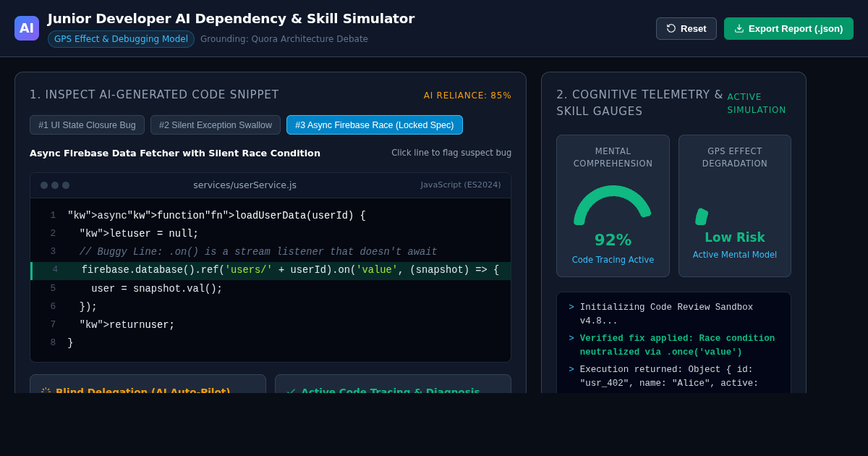Click the Mental Comprehension 92% gauge

point(613,206)
